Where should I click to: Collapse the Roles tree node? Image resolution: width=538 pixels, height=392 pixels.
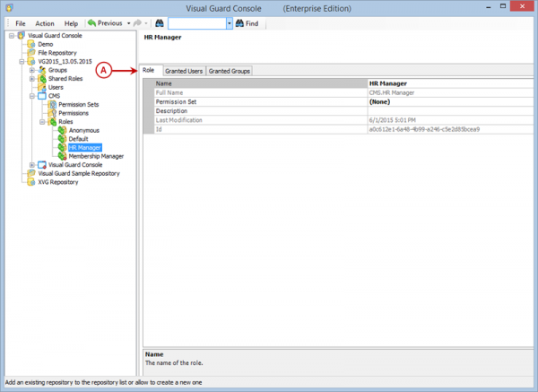[x=42, y=122]
